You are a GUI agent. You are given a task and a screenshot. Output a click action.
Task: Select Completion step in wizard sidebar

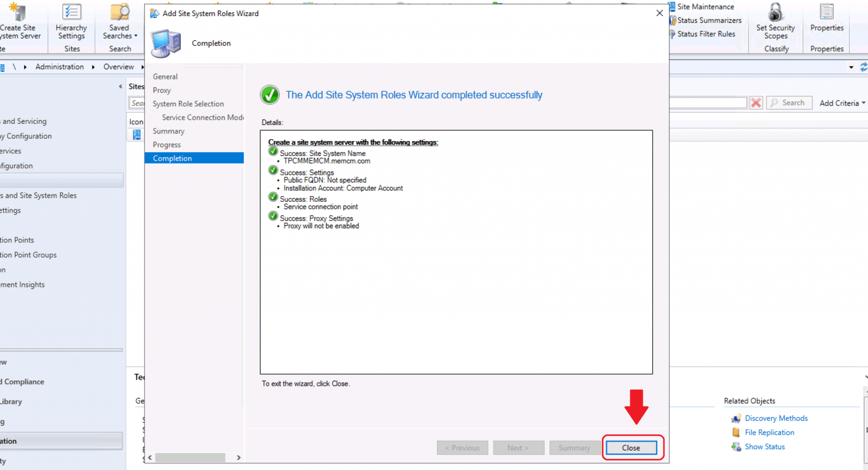pyautogui.click(x=172, y=158)
